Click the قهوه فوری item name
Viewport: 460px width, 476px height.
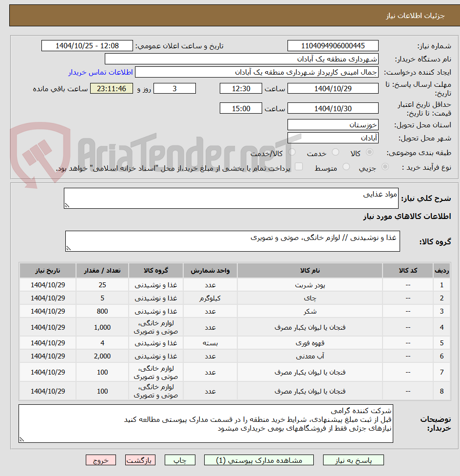click(x=310, y=343)
